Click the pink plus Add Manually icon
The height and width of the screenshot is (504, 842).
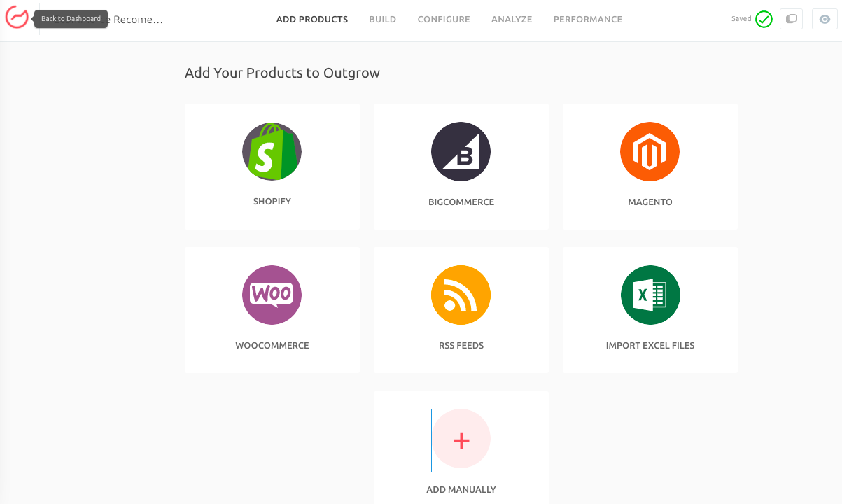[x=461, y=439]
